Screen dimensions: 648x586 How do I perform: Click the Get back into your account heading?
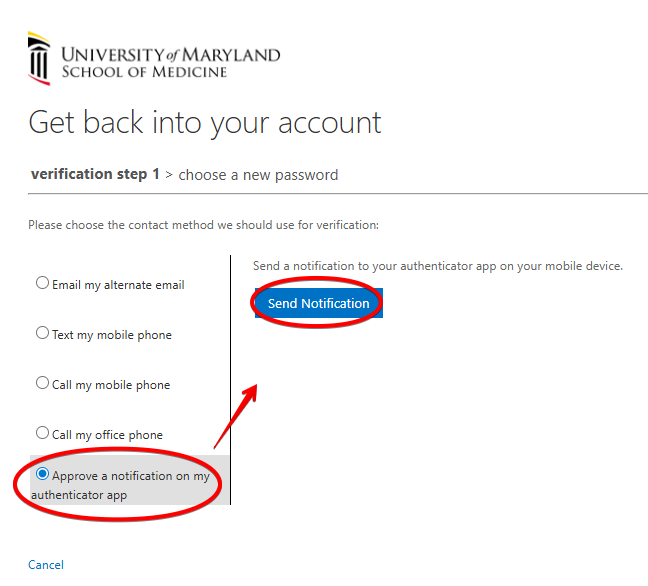pyautogui.click(x=205, y=122)
